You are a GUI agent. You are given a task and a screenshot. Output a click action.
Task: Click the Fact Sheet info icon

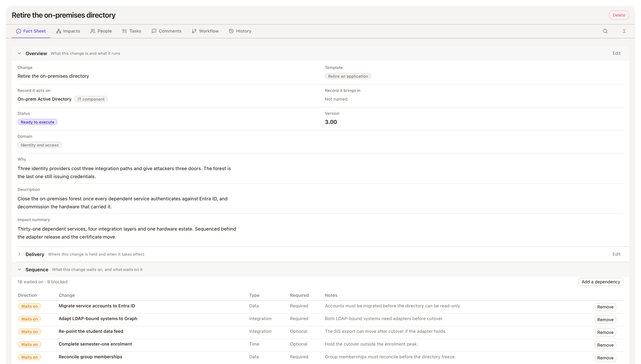19,31
